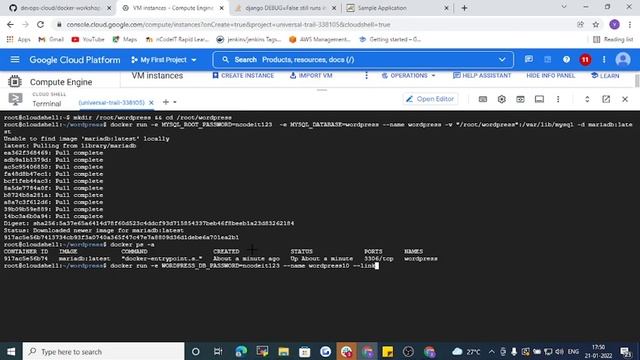
Task: Open Cloud Shell terminal settings gear
Action: [501, 99]
